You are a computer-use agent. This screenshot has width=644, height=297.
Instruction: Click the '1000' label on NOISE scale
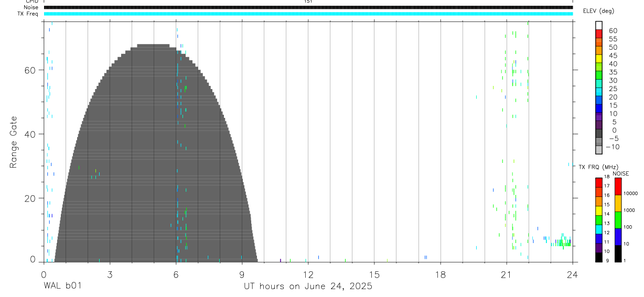[629, 210]
